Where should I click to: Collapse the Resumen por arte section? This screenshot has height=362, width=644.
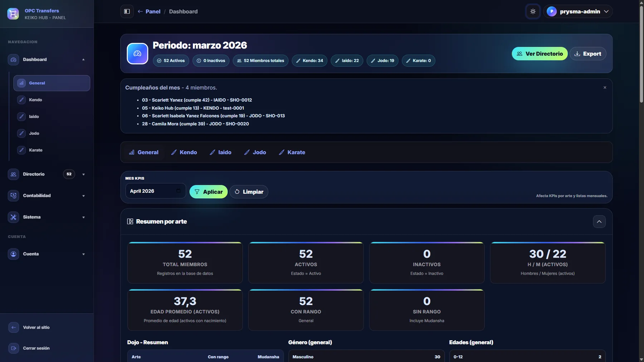tap(599, 222)
